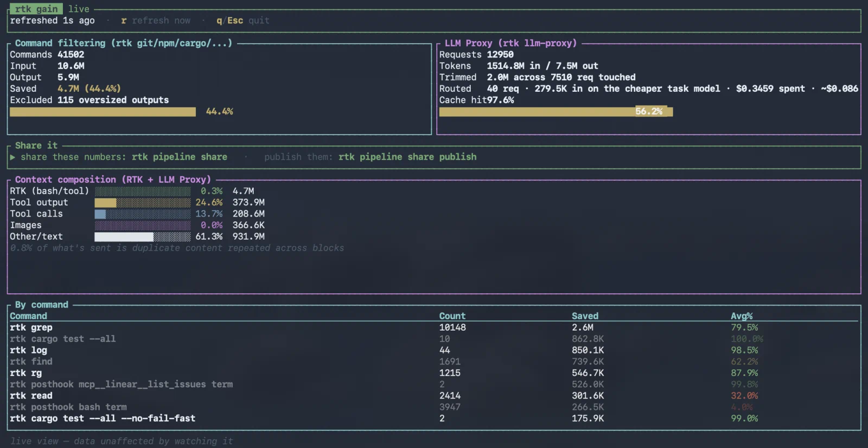Screen dimensions: 868x448
Task: Click the 'Share it' panel title
Action: click(36, 145)
